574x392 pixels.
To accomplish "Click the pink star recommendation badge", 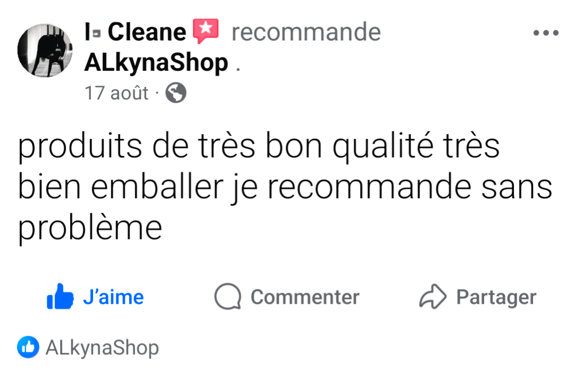I will [x=206, y=31].
